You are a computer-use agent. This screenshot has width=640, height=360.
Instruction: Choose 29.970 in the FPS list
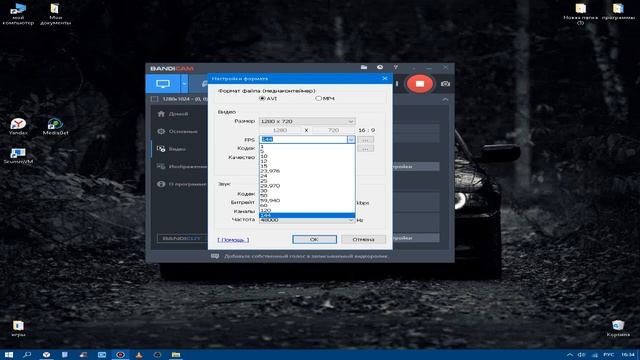(307, 186)
